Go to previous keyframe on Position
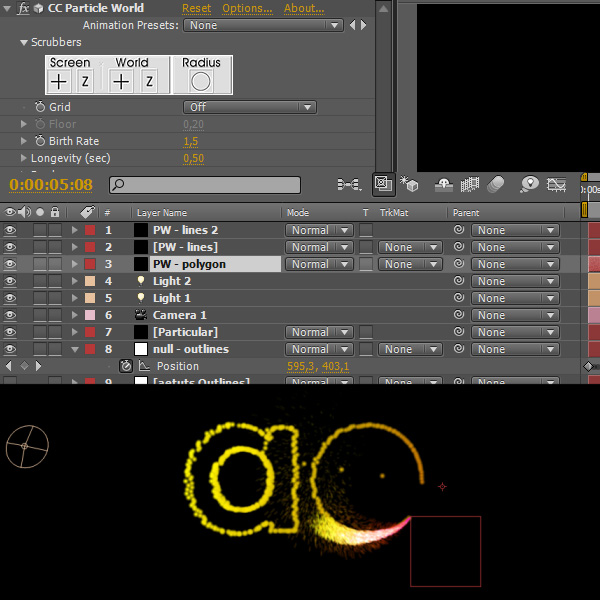Viewport: 600px width, 600px height. [x=8, y=366]
